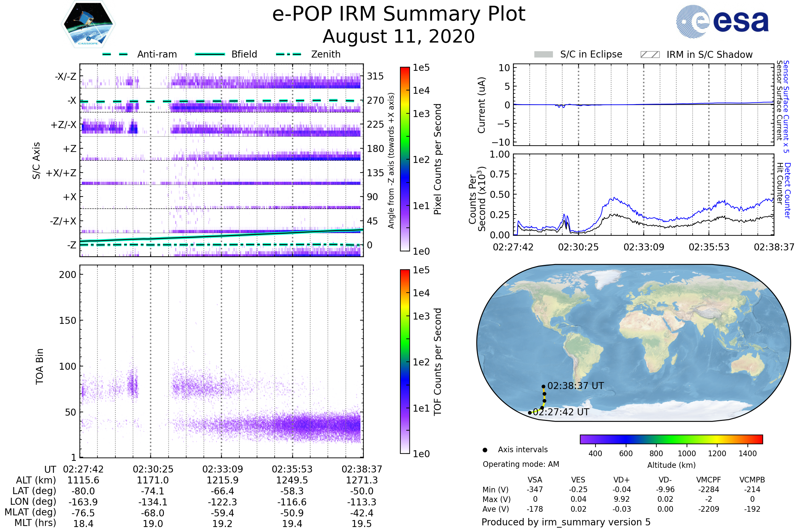The width and height of the screenshot is (798, 532).
Task: Click the 02:27:42 UT map track label
Action: pyautogui.click(x=561, y=412)
